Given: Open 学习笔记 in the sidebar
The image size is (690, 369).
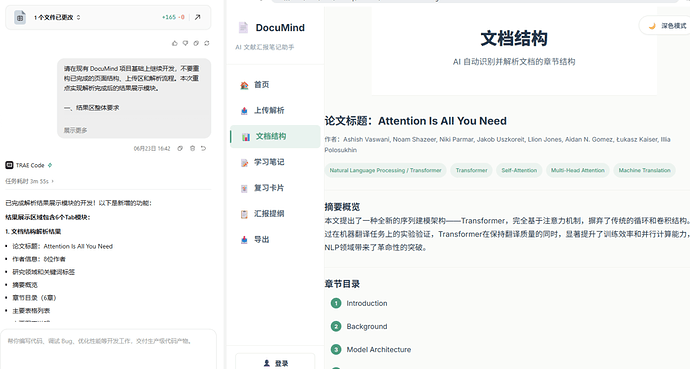Looking at the screenshot, I should (275, 162).
